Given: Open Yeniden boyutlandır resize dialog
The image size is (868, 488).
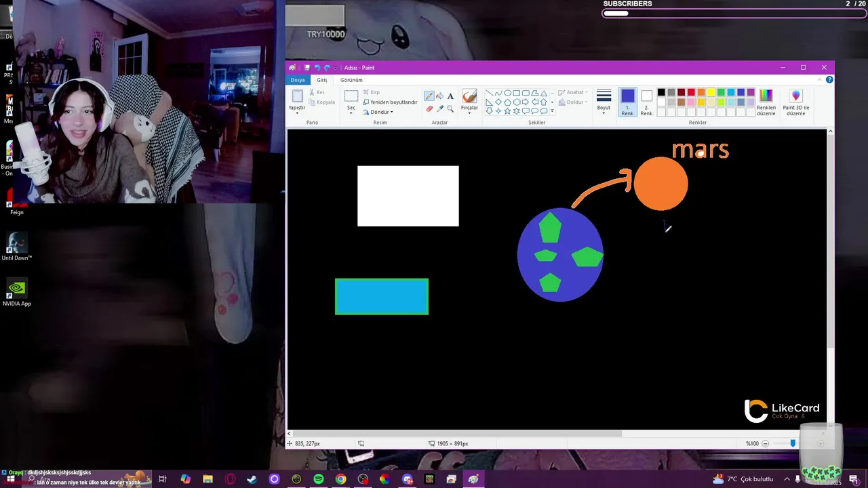Looking at the screenshot, I should [x=390, y=102].
